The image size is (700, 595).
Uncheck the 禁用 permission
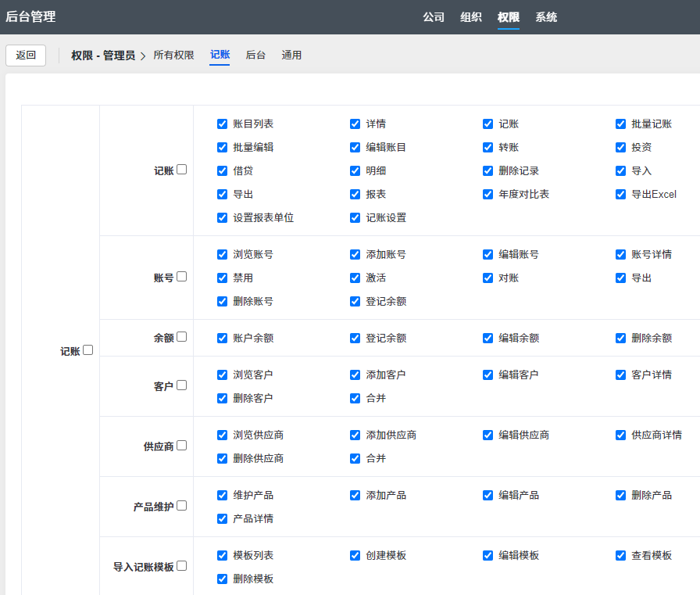(223, 278)
